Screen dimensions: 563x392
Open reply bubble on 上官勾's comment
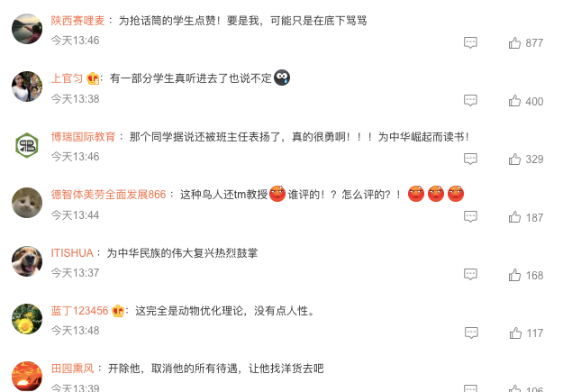[x=470, y=100]
